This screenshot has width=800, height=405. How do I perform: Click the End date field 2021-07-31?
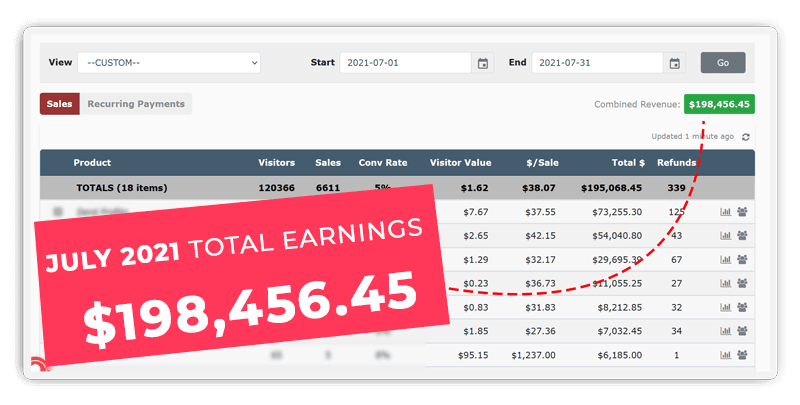tap(597, 63)
